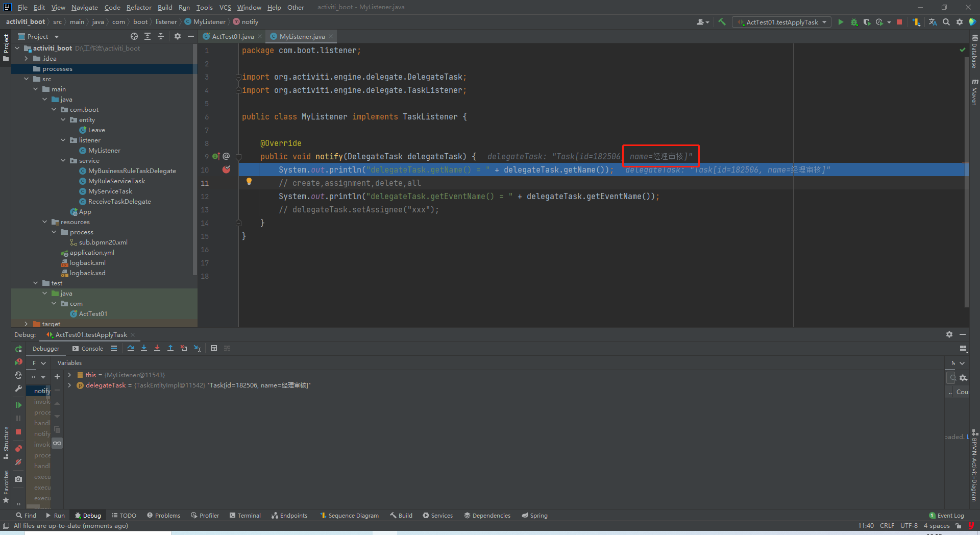Open debugger settings with the wrench icon

[x=18, y=388]
